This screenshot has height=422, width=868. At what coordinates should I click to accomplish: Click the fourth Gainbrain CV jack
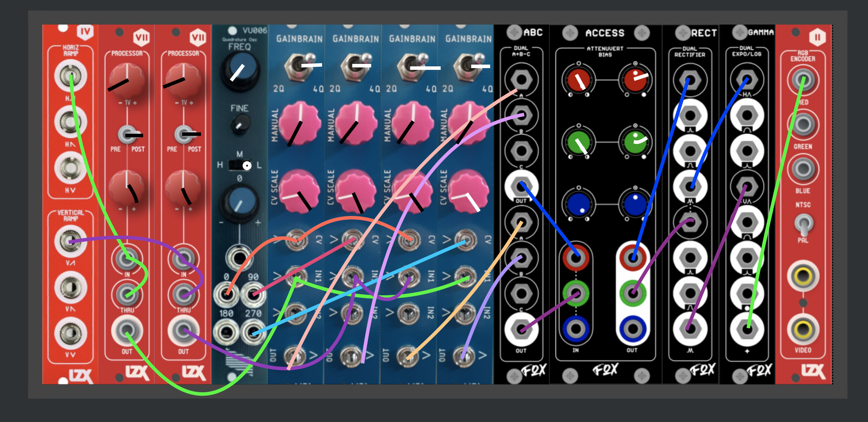pyautogui.click(x=466, y=240)
